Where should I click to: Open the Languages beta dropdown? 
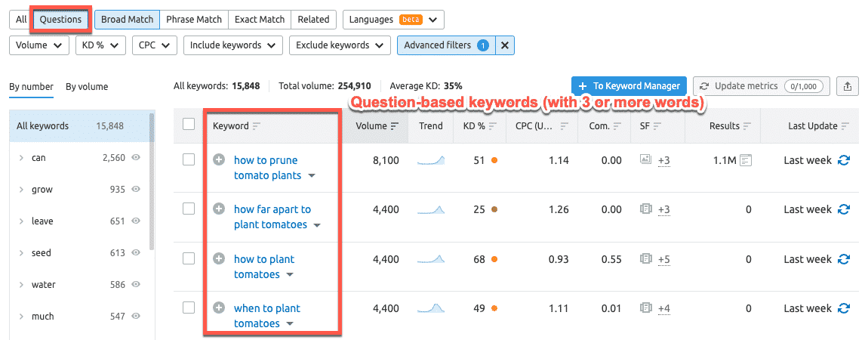[392, 20]
